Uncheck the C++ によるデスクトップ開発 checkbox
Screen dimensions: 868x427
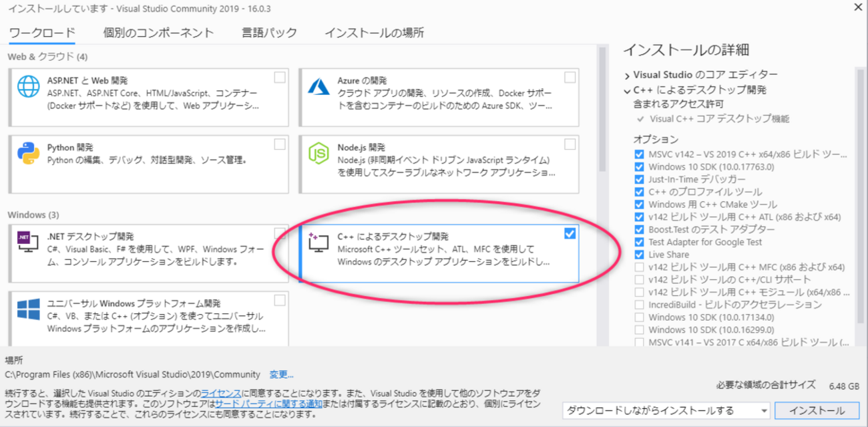(x=570, y=233)
